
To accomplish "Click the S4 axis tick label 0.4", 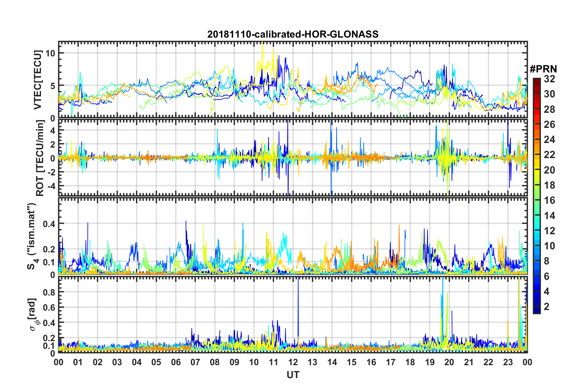I will click(49, 224).
